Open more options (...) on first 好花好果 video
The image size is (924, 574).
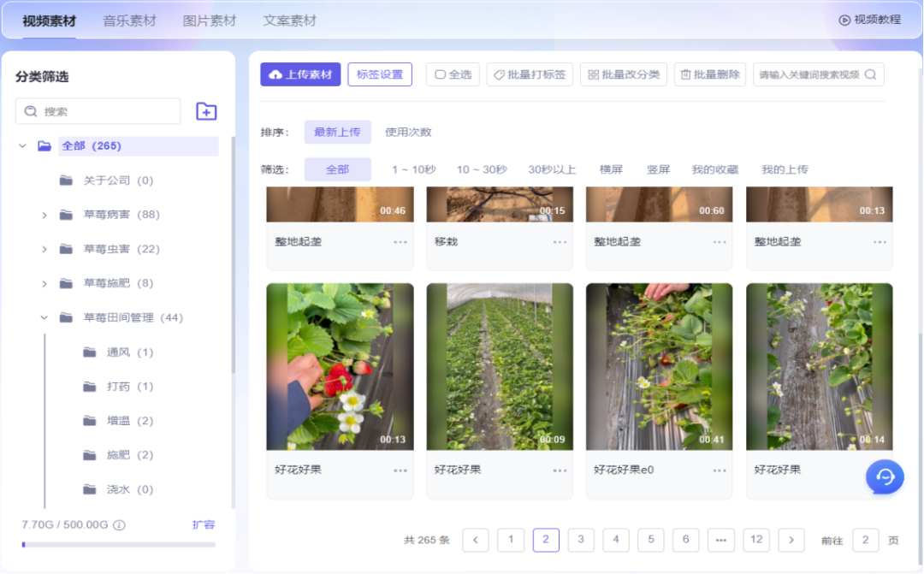[400, 468]
